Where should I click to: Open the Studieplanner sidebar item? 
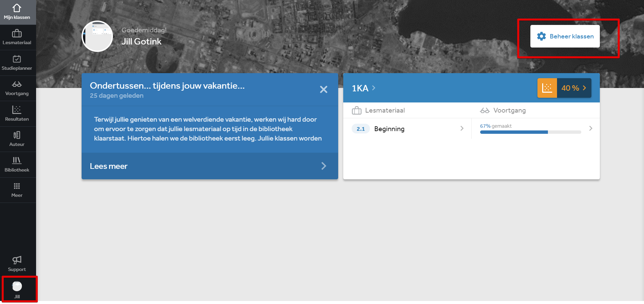click(17, 63)
